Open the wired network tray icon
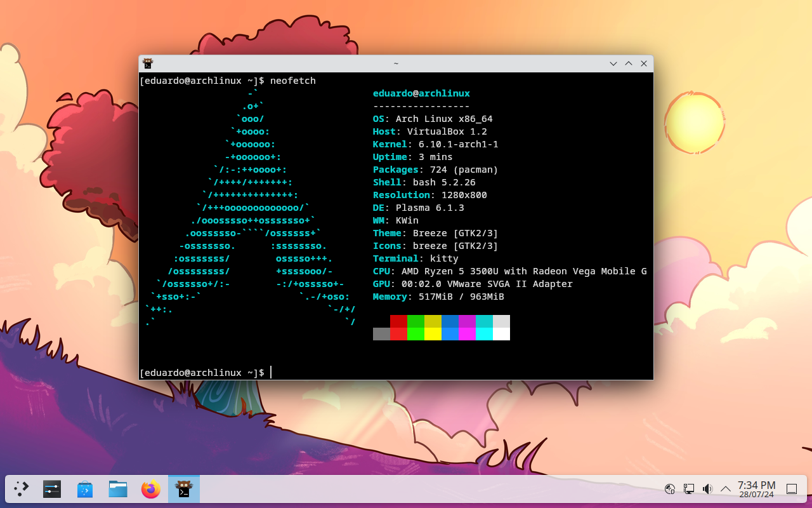This screenshot has height=508, width=812. (689, 489)
